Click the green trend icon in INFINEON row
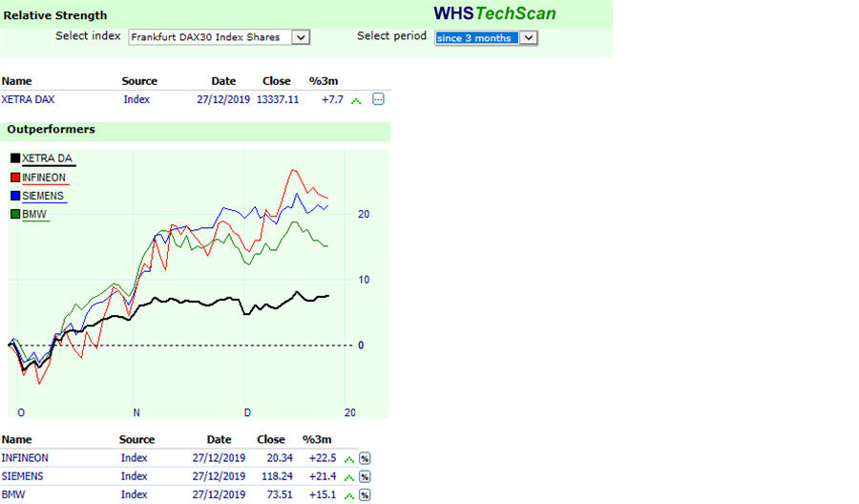 pos(349,460)
